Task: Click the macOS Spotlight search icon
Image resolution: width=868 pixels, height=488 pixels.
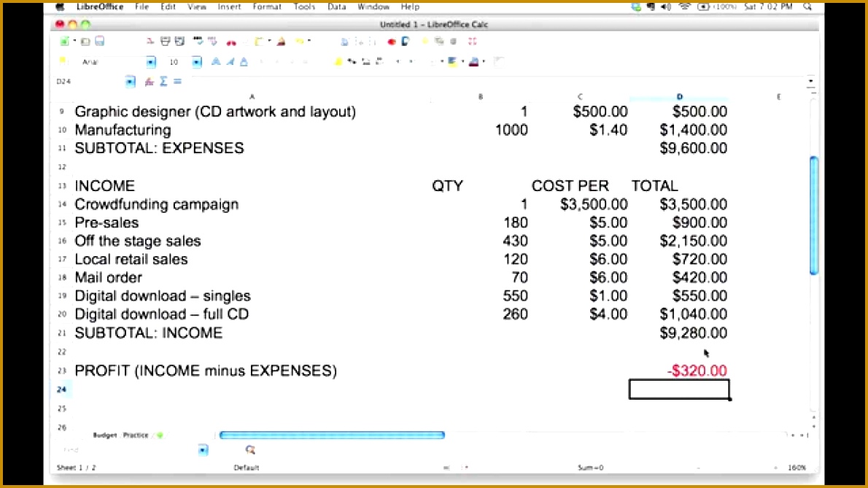Action: click(807, 7)
